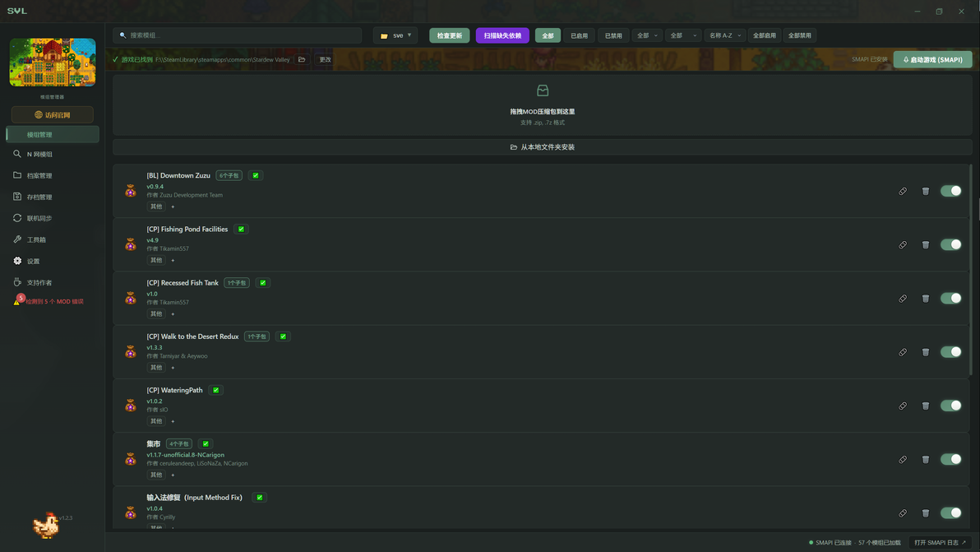Screen dimensions: 980x552
Task: Click the chicken mascot icon in the sidebar
Action: (46, 525)
